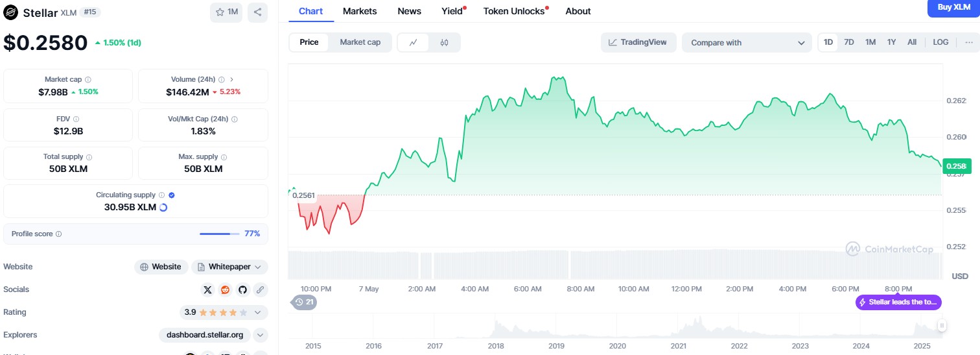The image size is (980, 355).
Task: Toggle chart to Market cap view
Action: [x=360, y=42]
